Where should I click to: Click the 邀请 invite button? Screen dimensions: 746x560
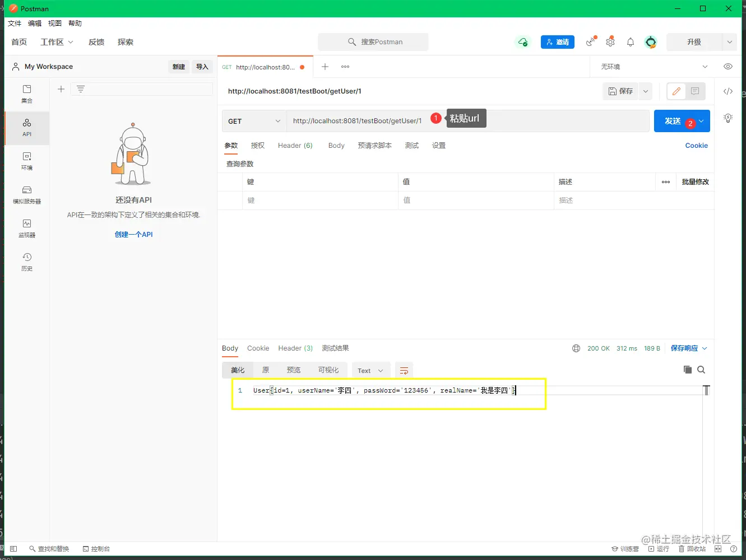click(558, 42)
